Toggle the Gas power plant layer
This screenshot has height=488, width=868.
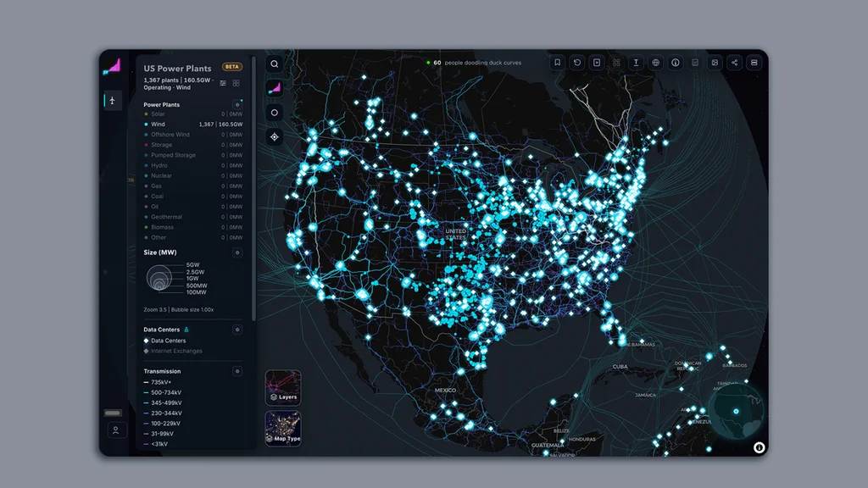pos(193,186)
